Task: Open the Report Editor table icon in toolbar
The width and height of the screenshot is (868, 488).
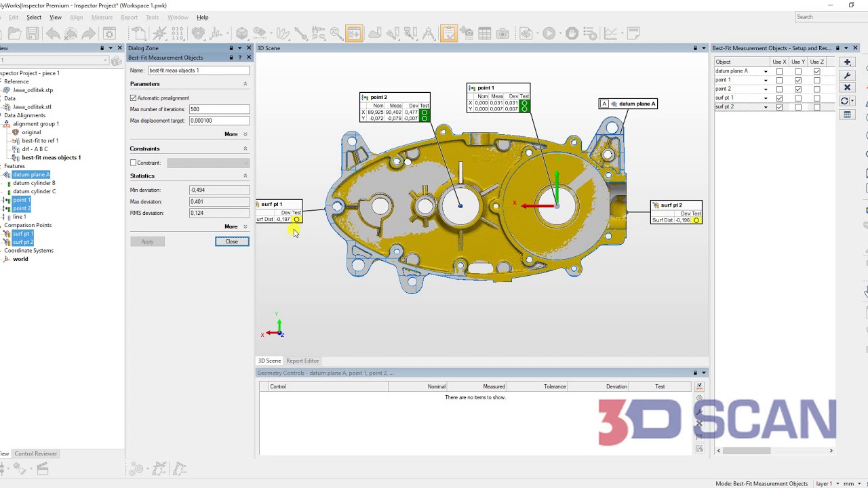Action: [484, 33]
